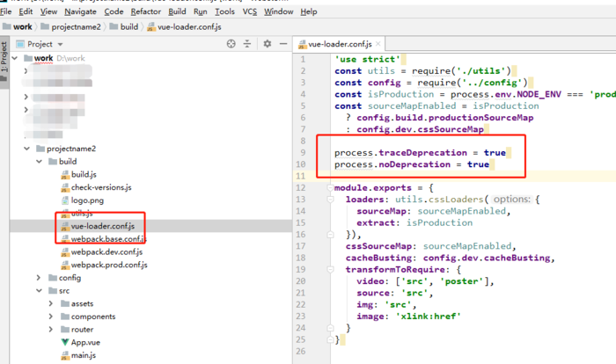Expand the config folder
The image size is (616, 364).
pyautogui.click(x=39, y=278)
